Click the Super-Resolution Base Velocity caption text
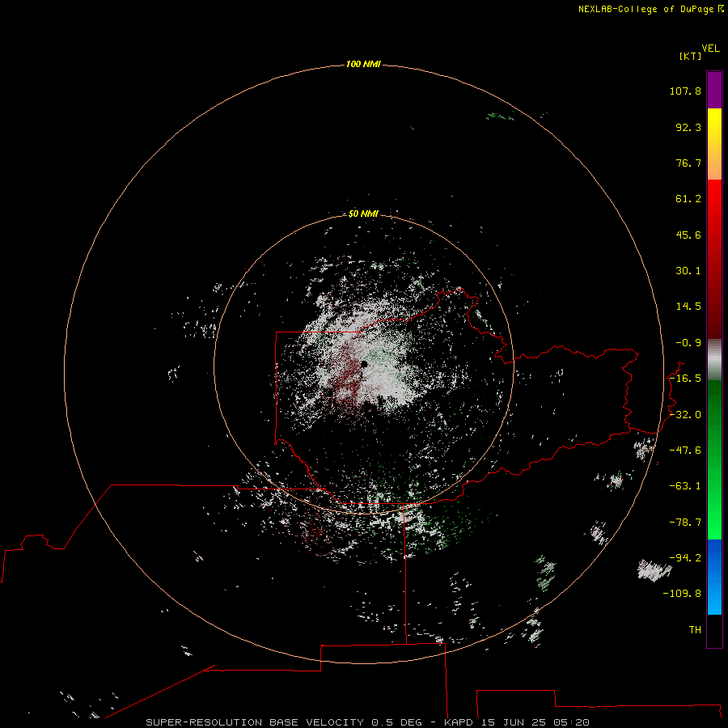The image size is (728, 728). (x=367, y=722)
